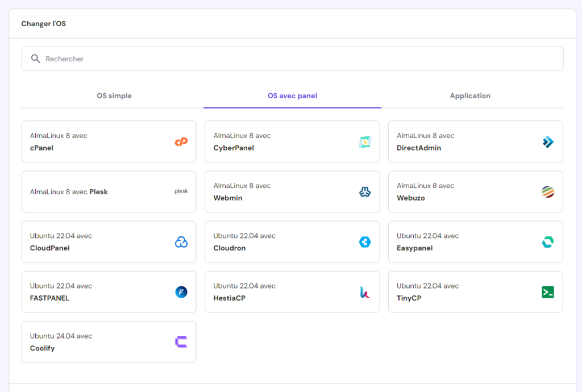The image size is (582, 392).
Task: Click the CloudPanel cloud icon
Action: pyautogui.click(x=181, y=241)
